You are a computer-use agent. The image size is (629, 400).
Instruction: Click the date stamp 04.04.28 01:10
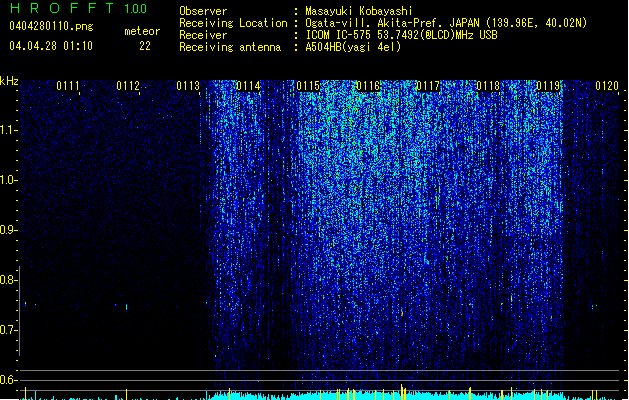click(51, 46)
